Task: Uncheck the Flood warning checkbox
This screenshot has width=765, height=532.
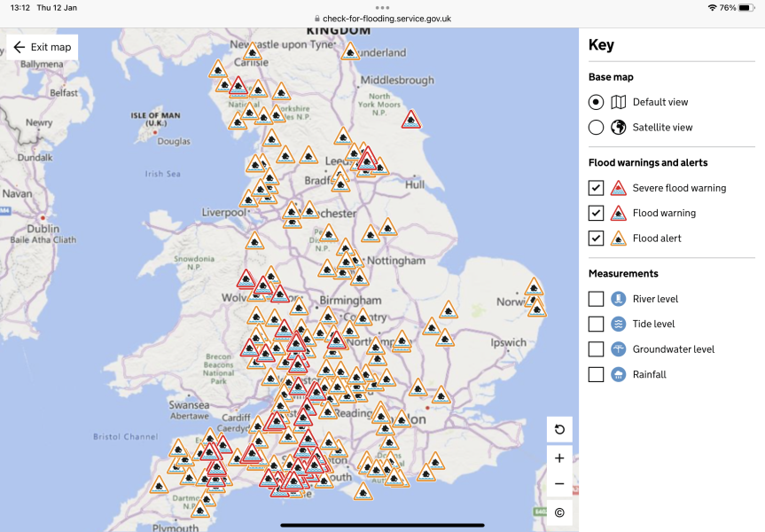Action: coord(596,213)
